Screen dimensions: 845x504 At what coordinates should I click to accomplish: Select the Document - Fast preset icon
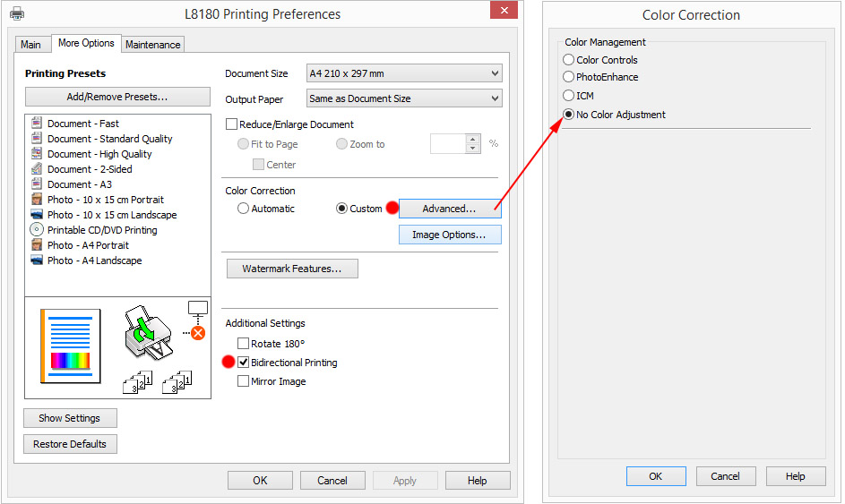[x=37, y=124]
